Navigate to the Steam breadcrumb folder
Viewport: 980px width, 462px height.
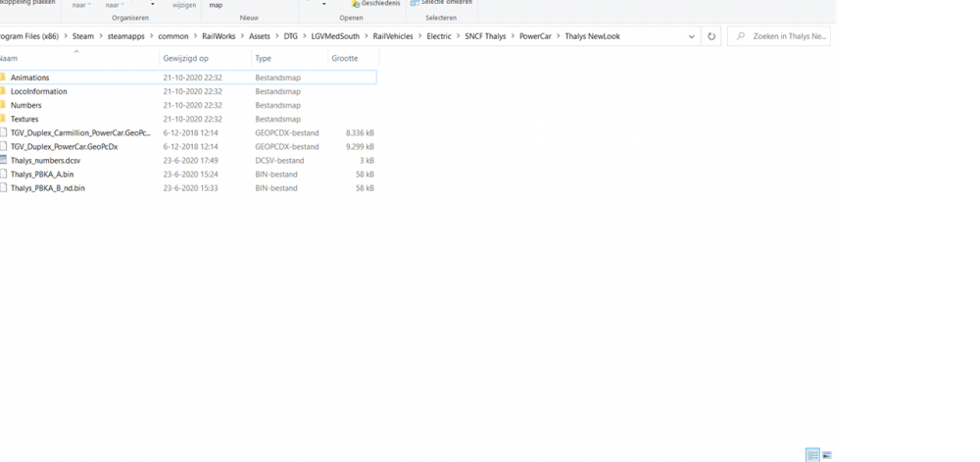[82, 36]
